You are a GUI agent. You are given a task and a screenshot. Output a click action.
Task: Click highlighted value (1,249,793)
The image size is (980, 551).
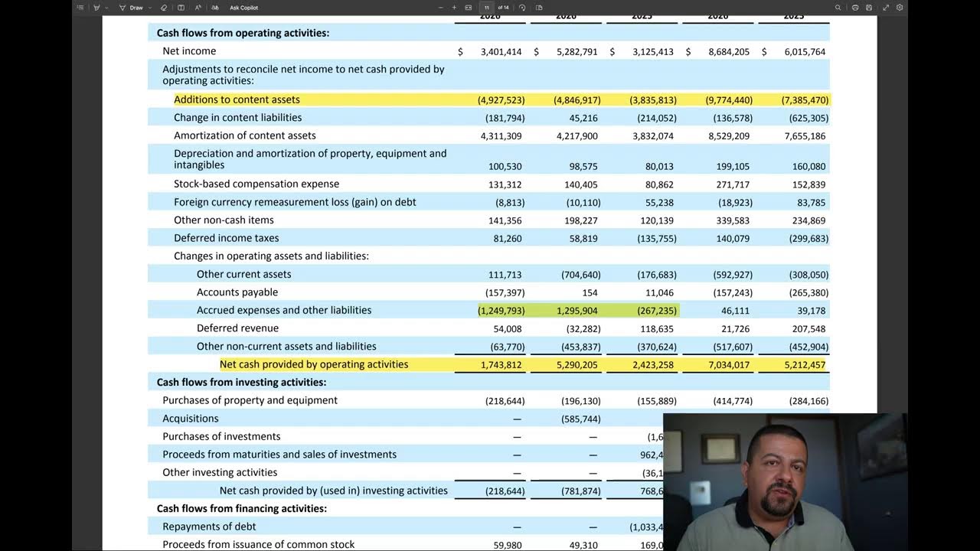pos(501,311)
